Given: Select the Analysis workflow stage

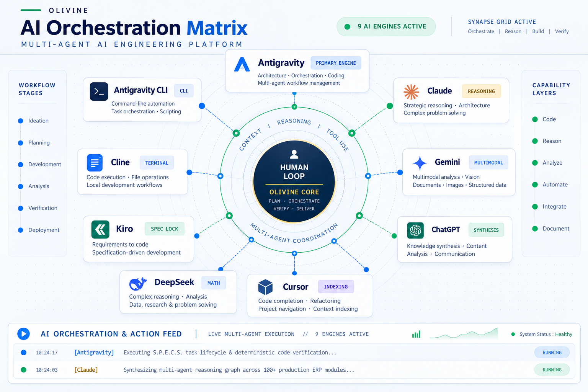Looking at the screenshot, I should pos(34,186).
